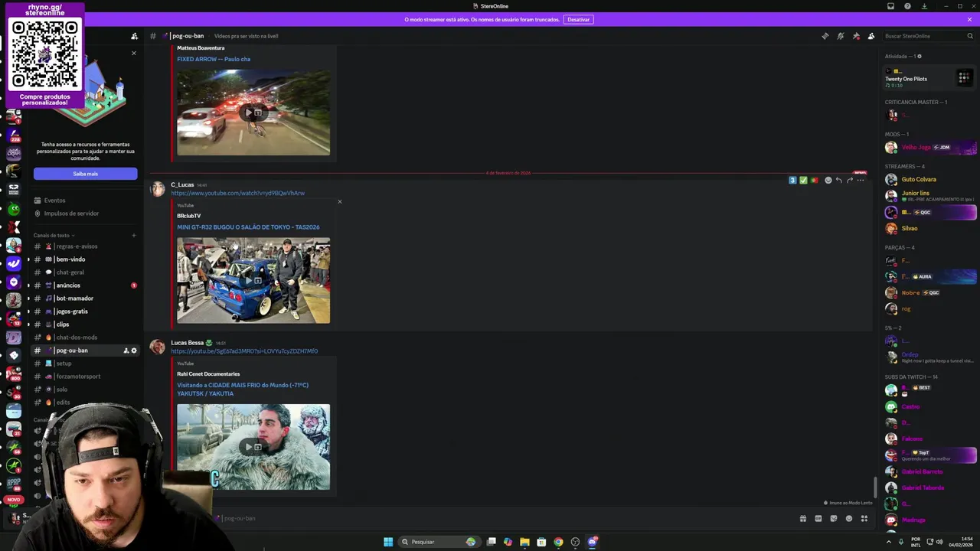Create a channel in Canais de texto
This screenshot has height=551, width=980.
[134, 236]
